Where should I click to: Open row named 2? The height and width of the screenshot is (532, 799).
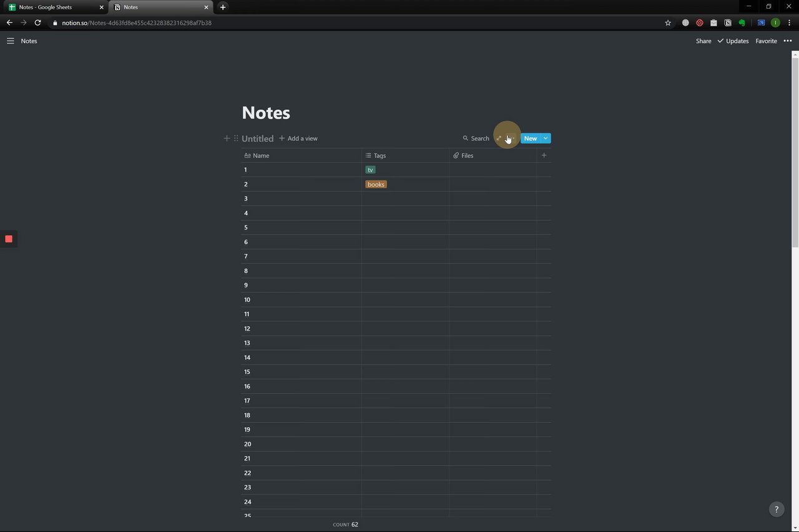[301, 184]
